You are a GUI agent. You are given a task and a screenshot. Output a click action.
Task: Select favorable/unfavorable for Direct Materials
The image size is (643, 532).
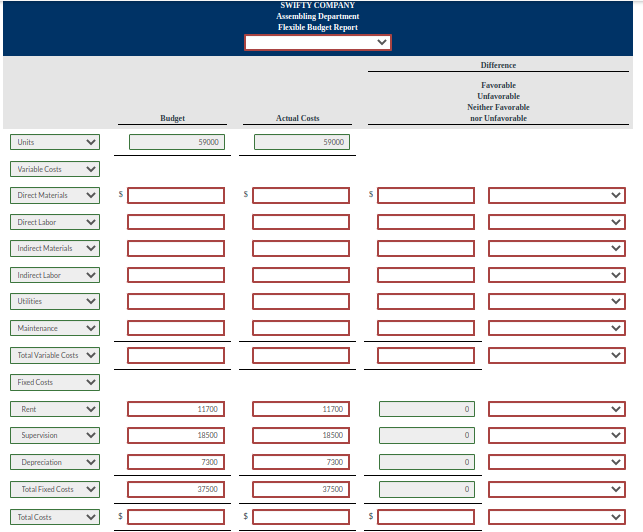tap(556, 195)
